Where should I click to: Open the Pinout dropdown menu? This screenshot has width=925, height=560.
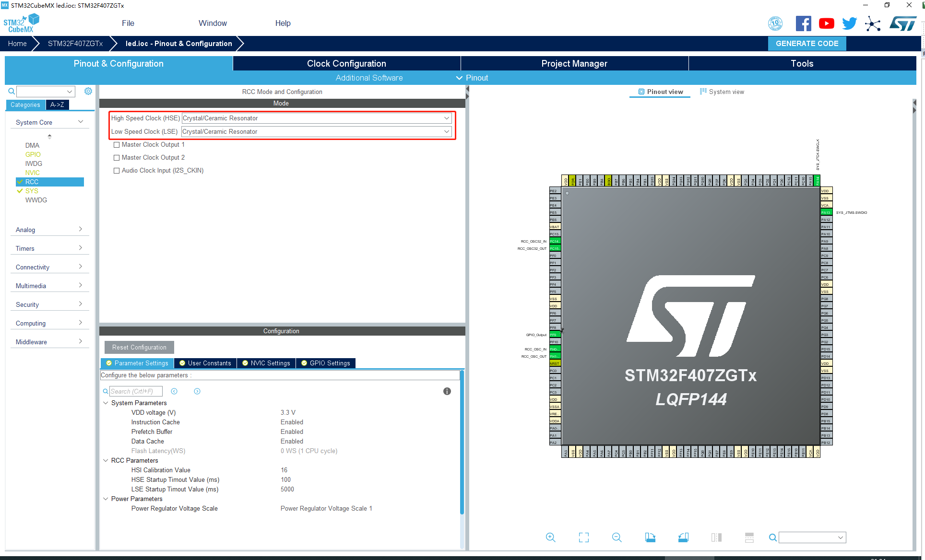pos(472,78)
